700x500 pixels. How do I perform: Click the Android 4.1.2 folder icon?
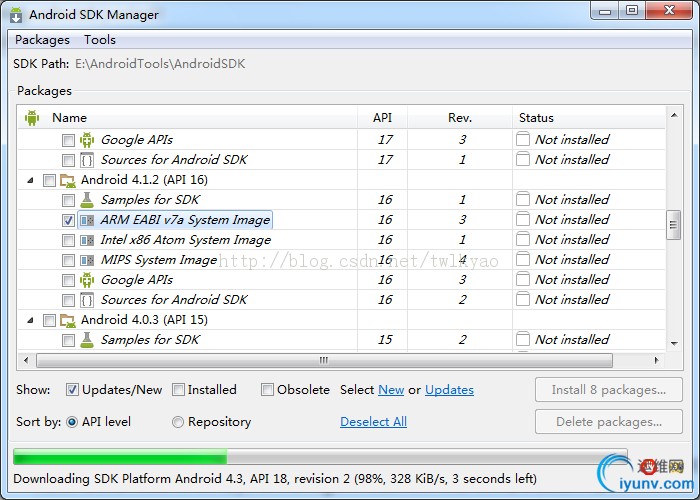point(67,180)
